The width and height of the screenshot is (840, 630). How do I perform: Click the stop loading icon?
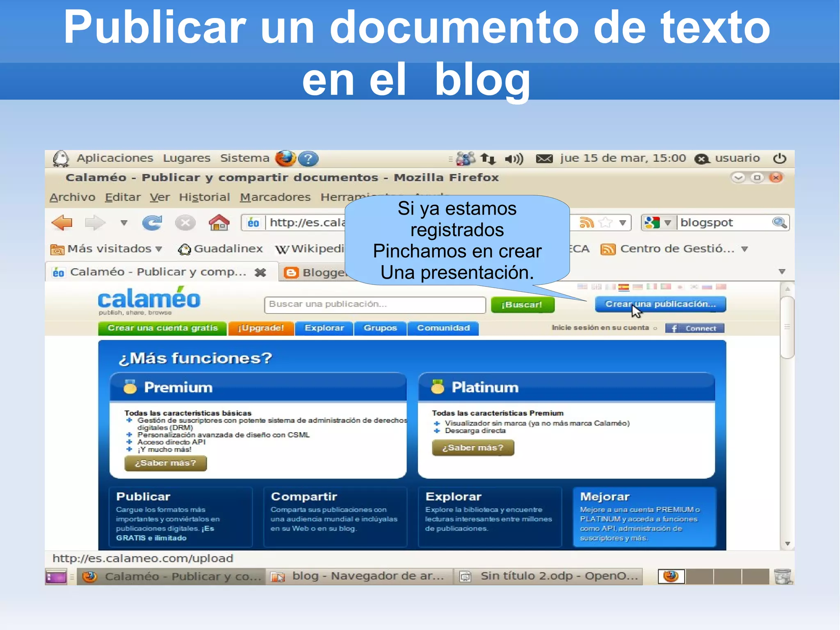[x=185, y=223]
